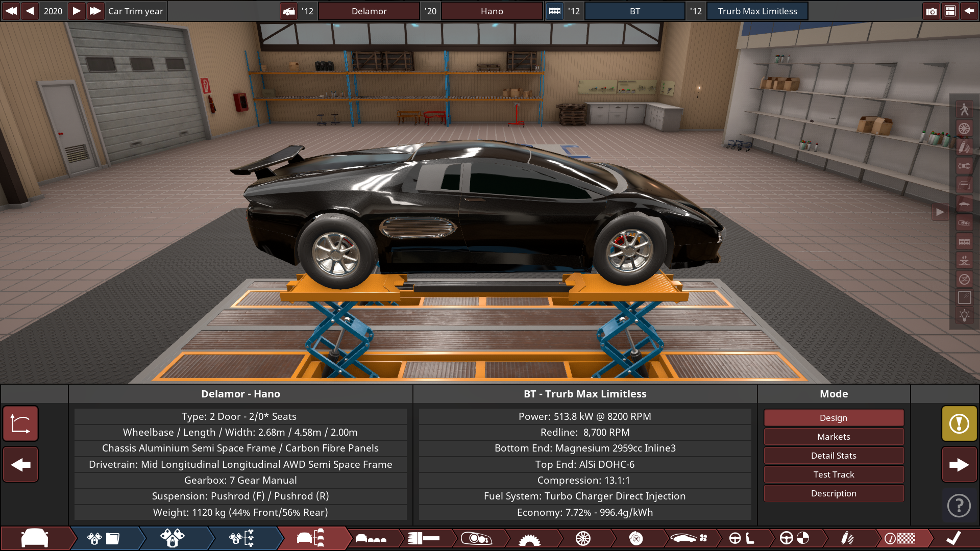Click the Fuel System: Turbo Charger row
Image resolution: width=980 pixels, height=551 pixels.
585,496
